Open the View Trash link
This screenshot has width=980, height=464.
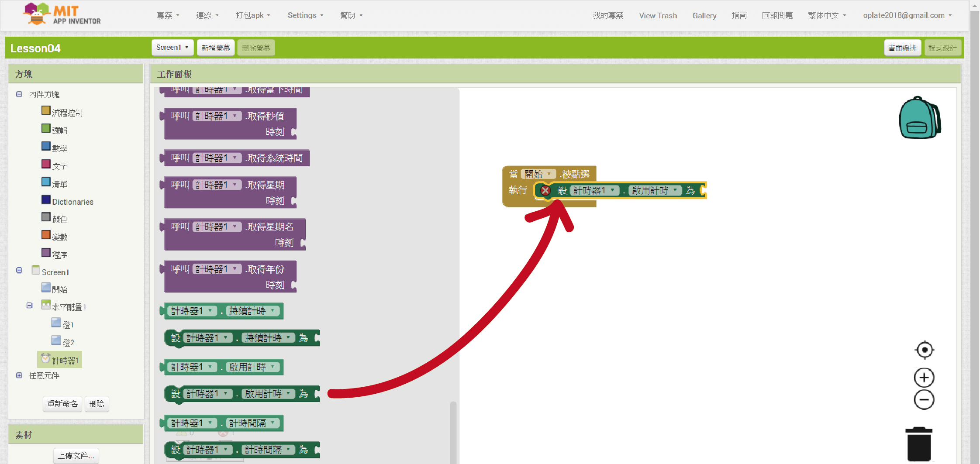pos(658,16)
